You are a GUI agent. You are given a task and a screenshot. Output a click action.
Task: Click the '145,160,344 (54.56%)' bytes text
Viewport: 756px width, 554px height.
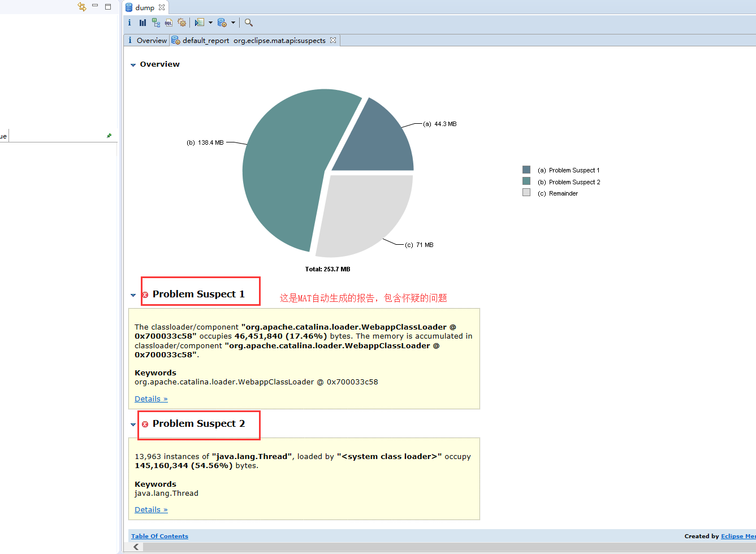184,465
